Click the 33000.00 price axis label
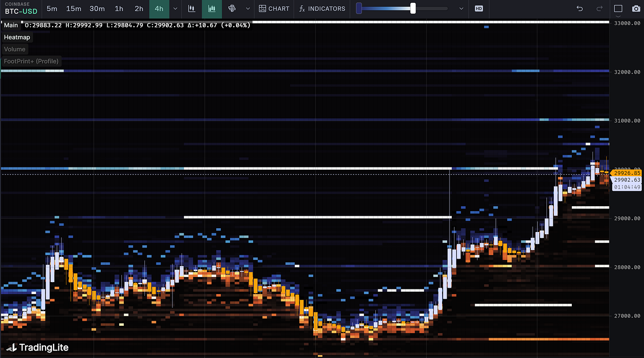Screen dimensions: 644x358 pyautogui.click(x=627, y=23)
